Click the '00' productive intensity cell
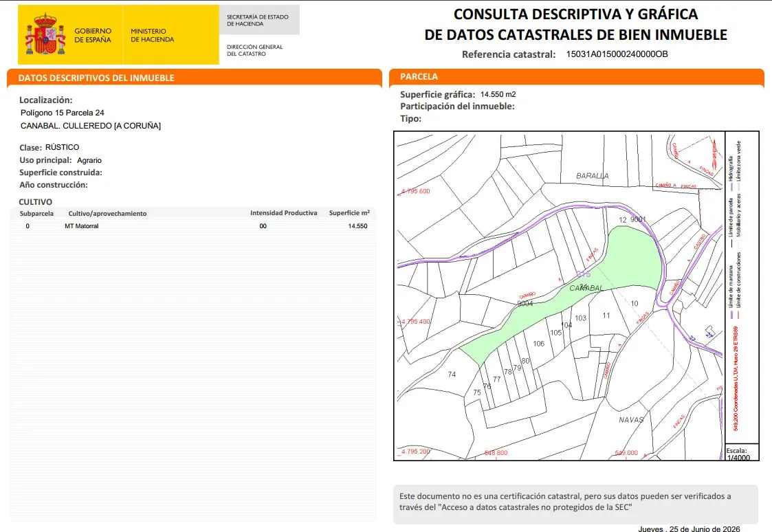This screenshot has width=772, height=532. click(x=263, y=226)
